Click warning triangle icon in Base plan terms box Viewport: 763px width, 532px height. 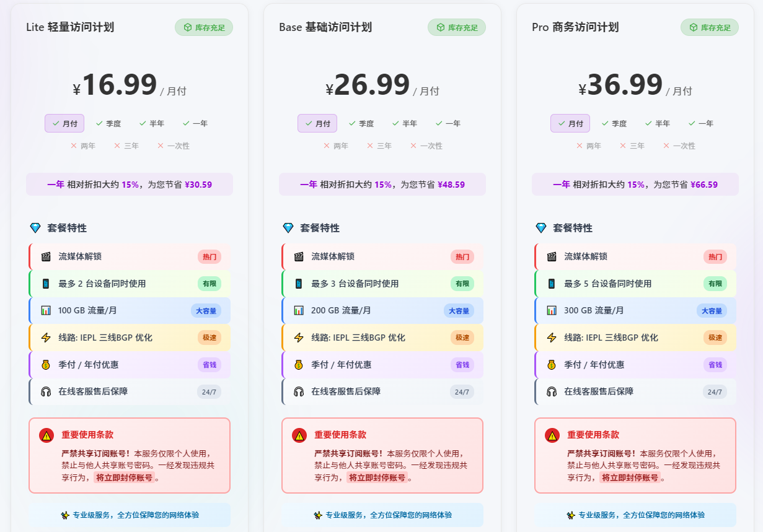tap(299, 435)
